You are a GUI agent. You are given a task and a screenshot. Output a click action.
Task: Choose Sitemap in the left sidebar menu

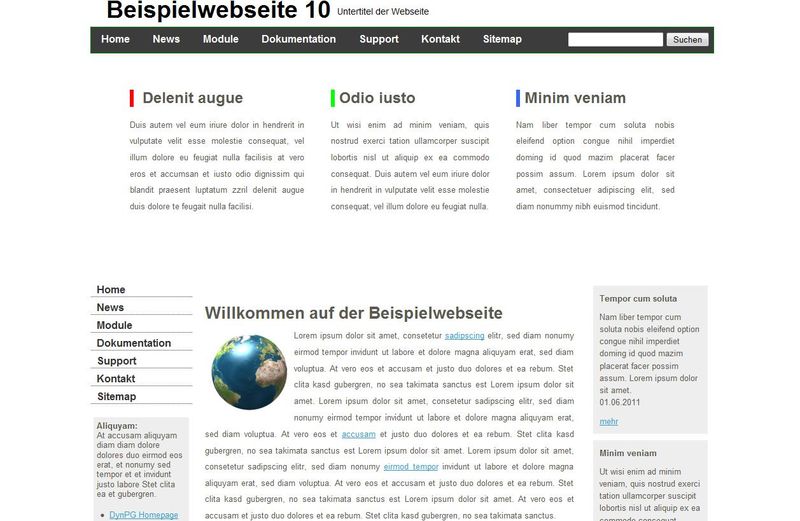pos(116,397)
